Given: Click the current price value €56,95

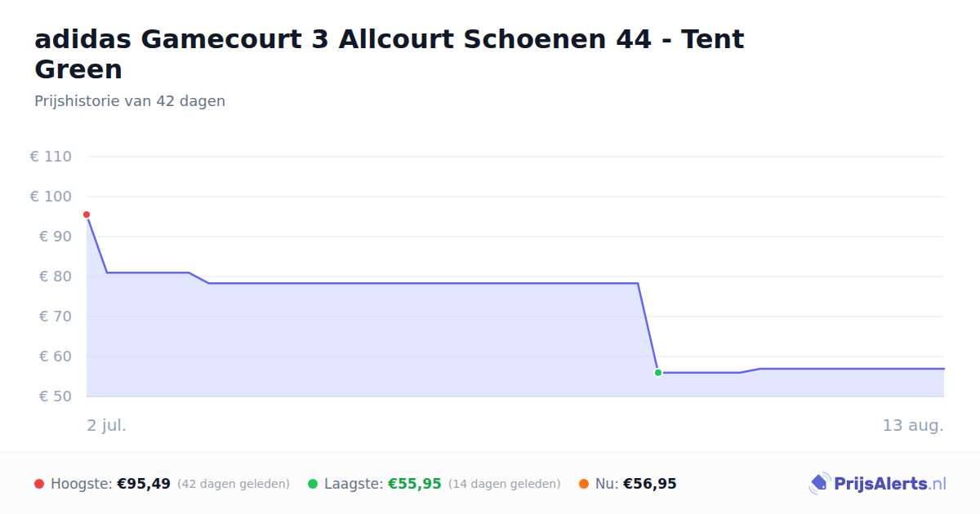Looking at the screenshot, I should pyautogui.click(x=650, y=484).
